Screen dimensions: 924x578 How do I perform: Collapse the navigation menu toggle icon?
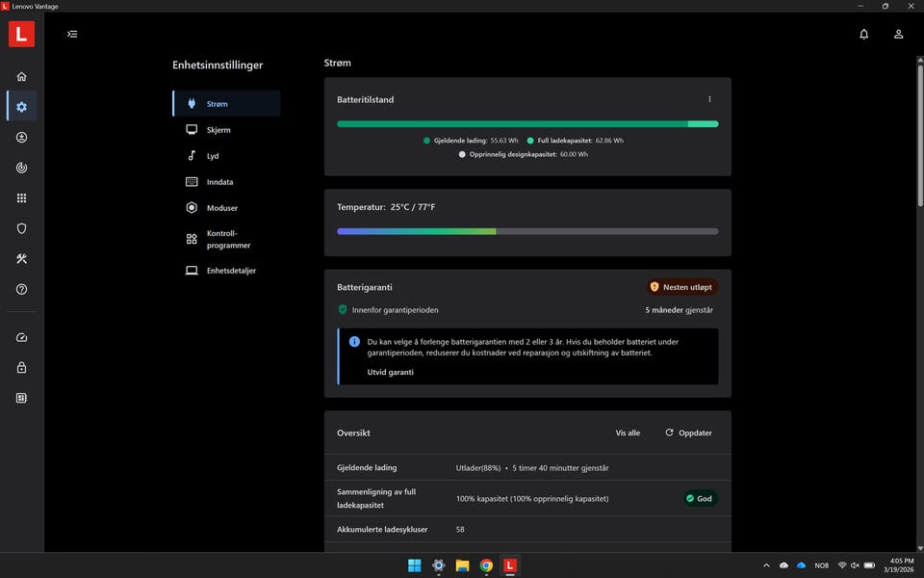pyautogui.click(x=72, y=34)
